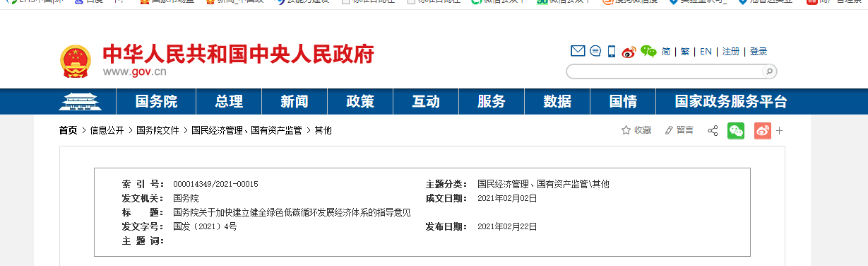Click the email envelope icon
The image size is (868, 266).
coord(578,51)
